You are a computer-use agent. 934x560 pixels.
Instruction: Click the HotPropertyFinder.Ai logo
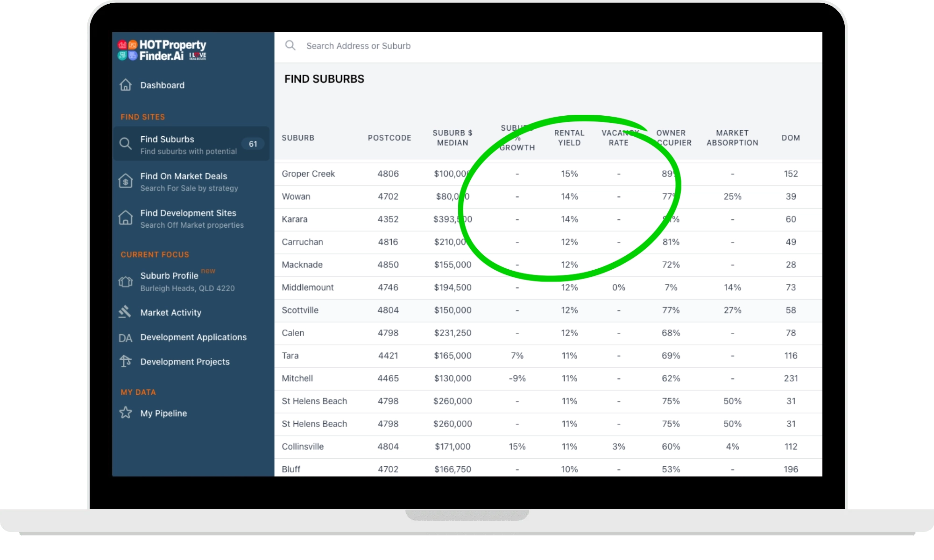tap(162, 50)
